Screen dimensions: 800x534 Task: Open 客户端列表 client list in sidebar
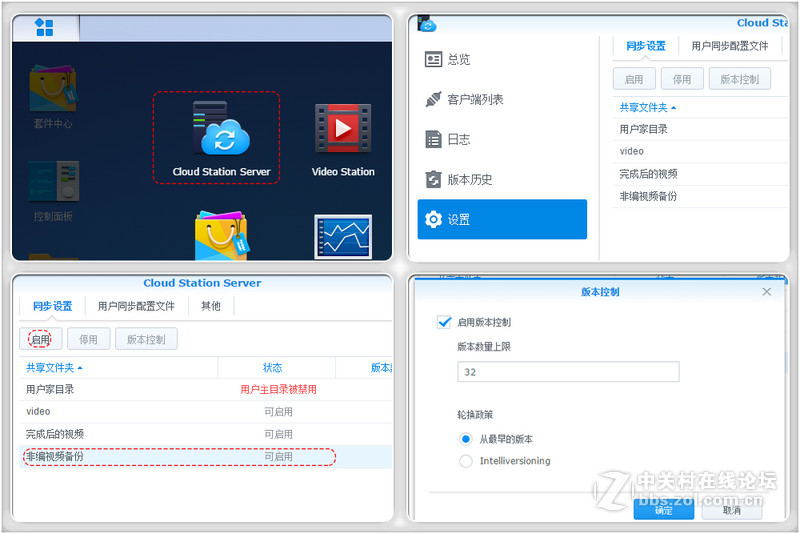502,99
